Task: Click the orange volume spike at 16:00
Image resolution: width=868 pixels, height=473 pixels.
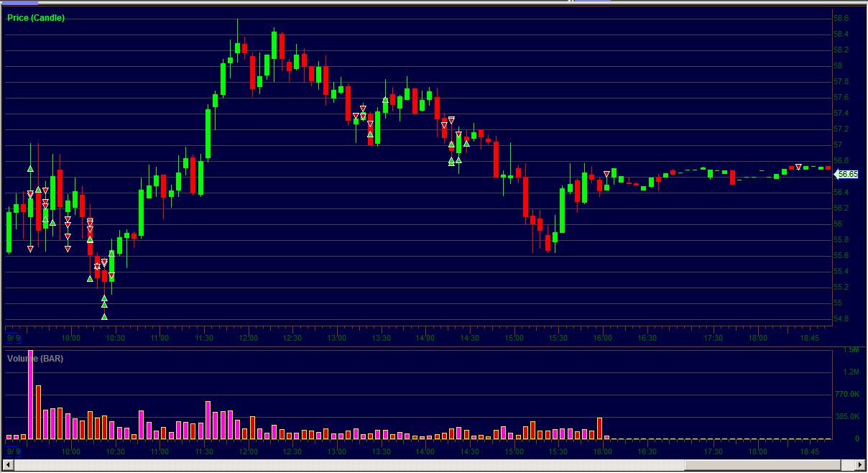Action: (599, 428)
